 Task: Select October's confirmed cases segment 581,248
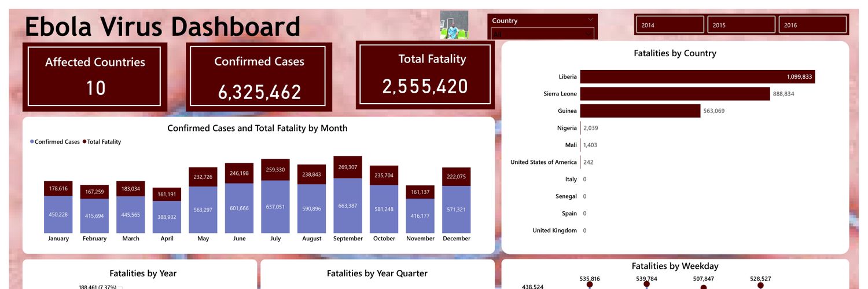point(384,209)
